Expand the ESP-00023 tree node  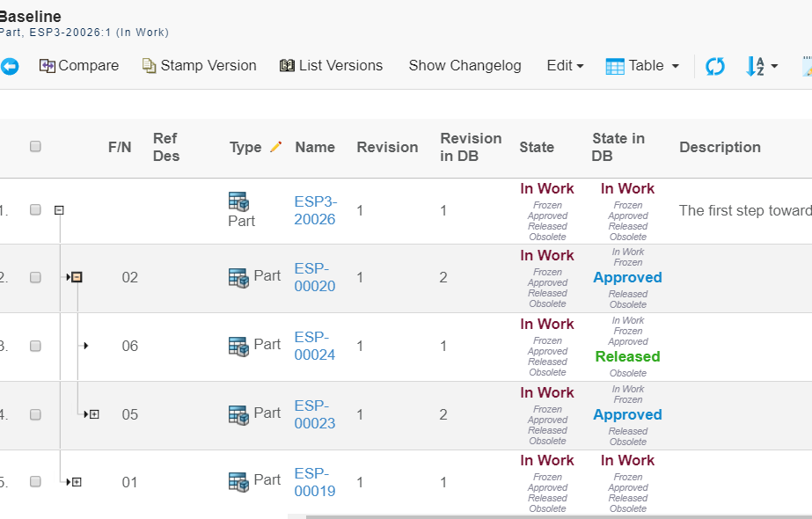[94, 414]
